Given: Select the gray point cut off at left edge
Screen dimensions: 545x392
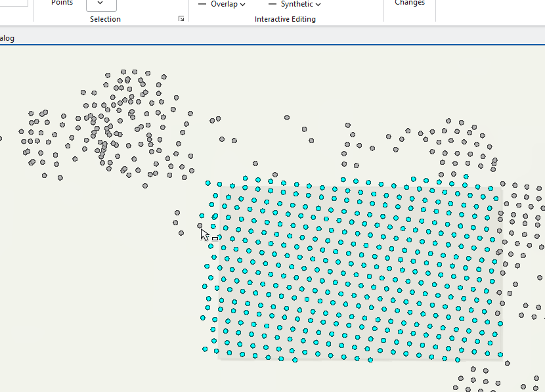Looking at the screenshot, I should pyautogui.click(x=1, y=139).
